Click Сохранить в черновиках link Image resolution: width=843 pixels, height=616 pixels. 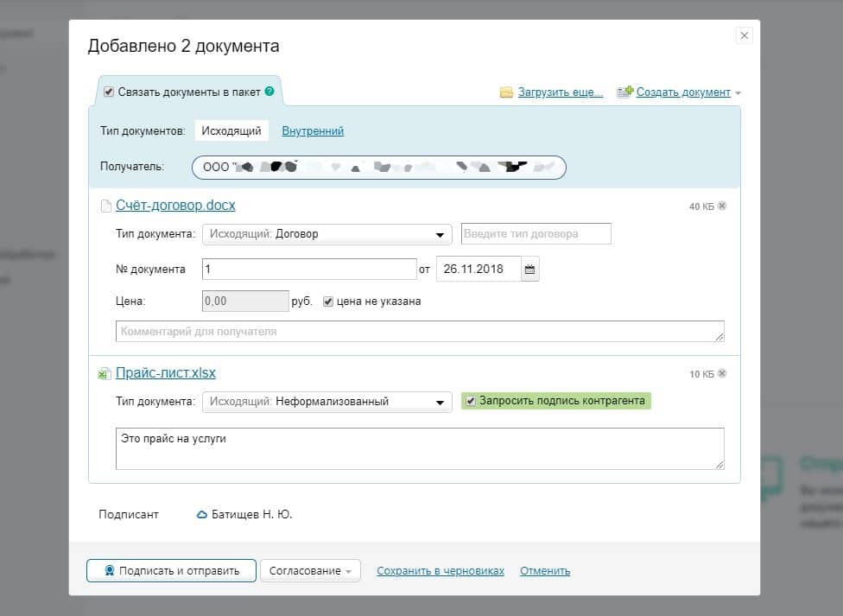[441, 571]
